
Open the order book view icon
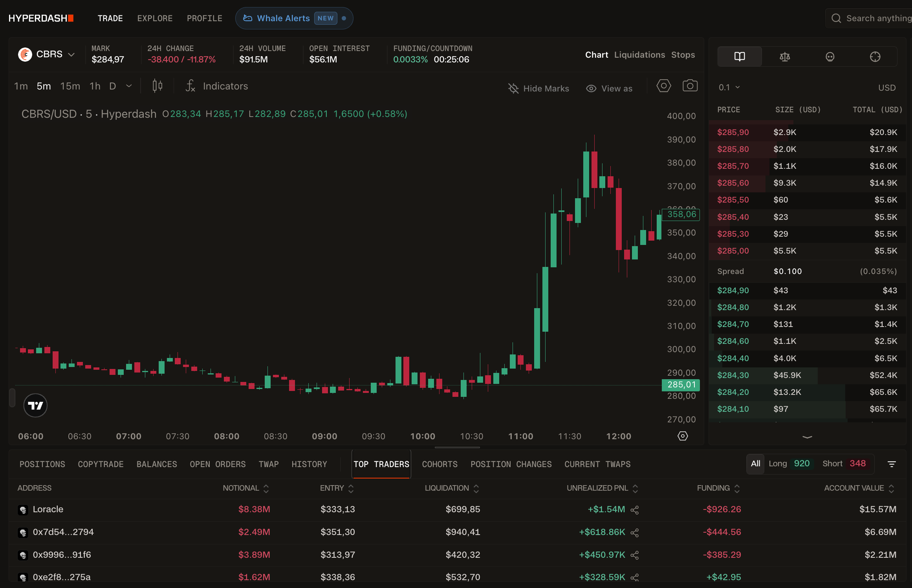[x=740, y=57]
